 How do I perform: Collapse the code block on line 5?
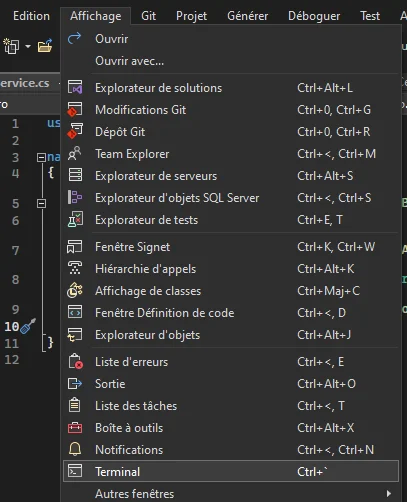41,203
